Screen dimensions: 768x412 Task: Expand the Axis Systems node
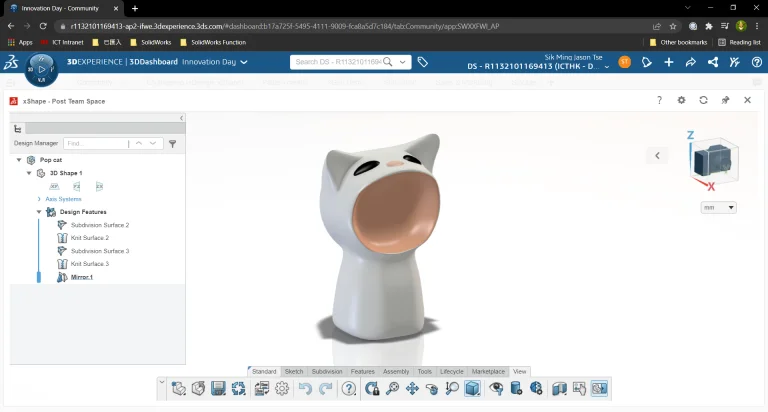tap(39, 199)
